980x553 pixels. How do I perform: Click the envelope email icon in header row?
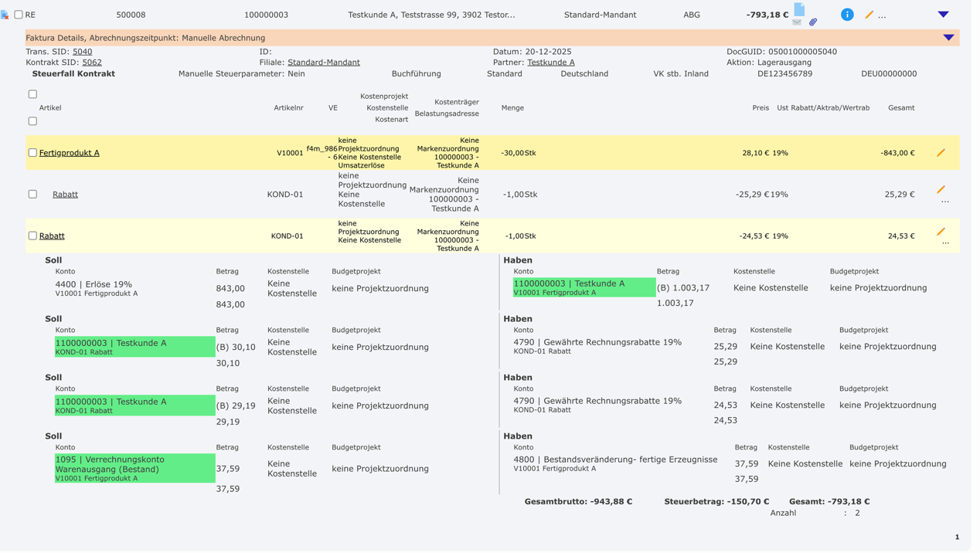pyautogui.click(x=797, y=22)
